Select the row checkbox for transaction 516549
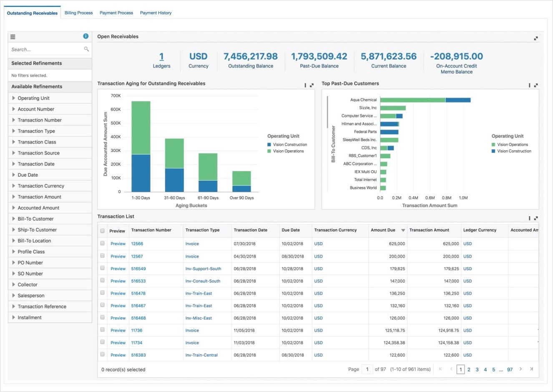 [102, 268]
